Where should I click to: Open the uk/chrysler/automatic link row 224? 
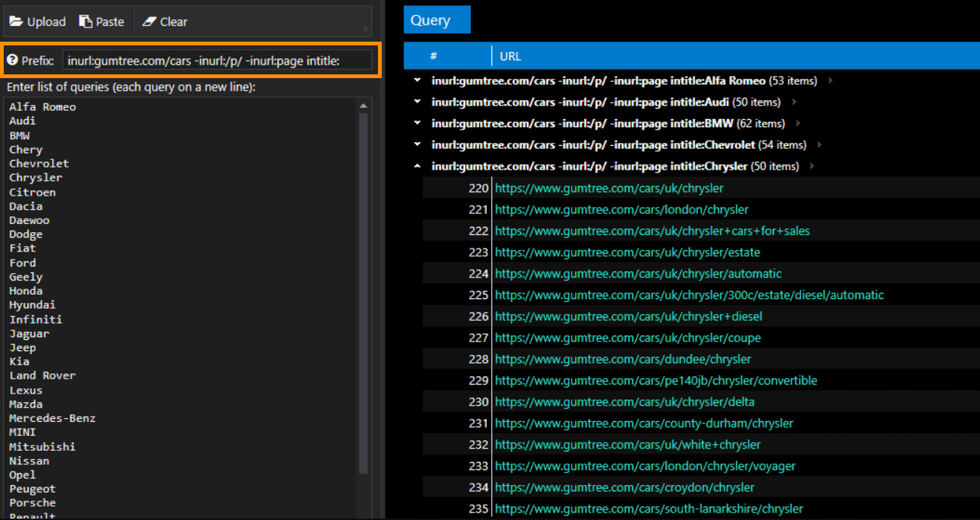638,274
